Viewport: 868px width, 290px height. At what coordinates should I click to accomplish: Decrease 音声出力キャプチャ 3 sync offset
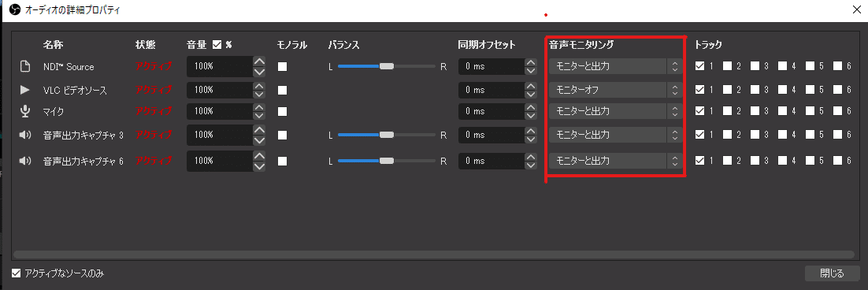coord(531,139)
